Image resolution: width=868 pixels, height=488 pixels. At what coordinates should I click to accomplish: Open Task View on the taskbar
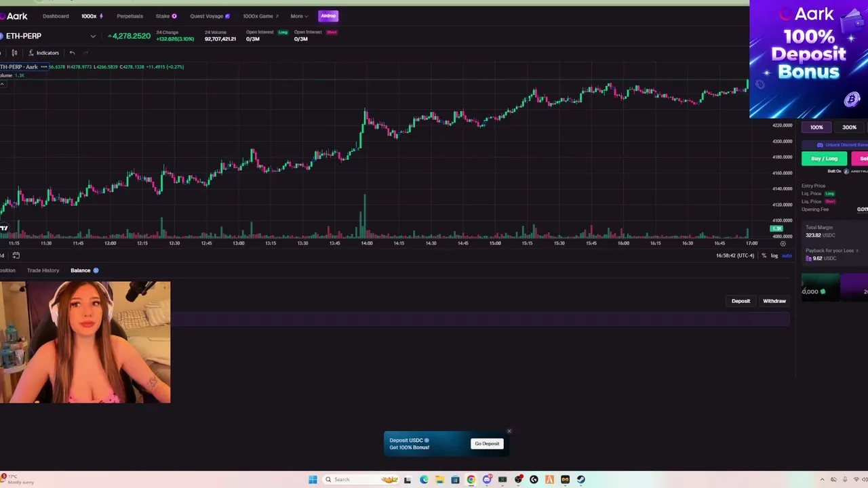[x=408, y=480]
